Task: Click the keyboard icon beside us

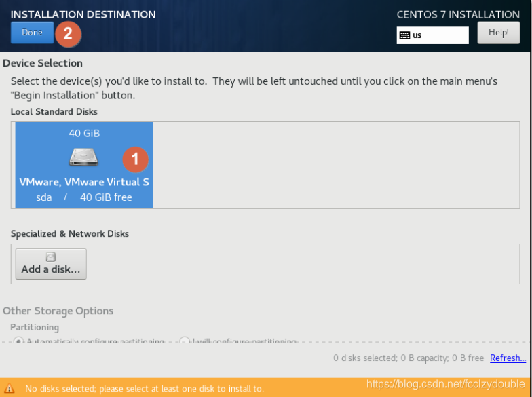Action: coord(404,35)
